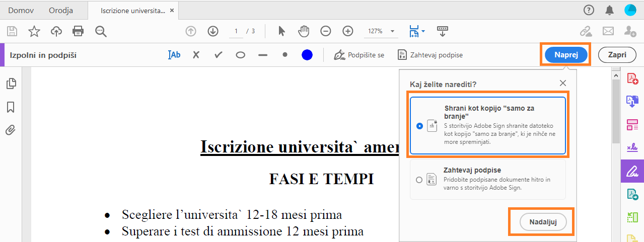Screen dimensions: 644x242
Task: Click the add user share icon
Action: 630,31
